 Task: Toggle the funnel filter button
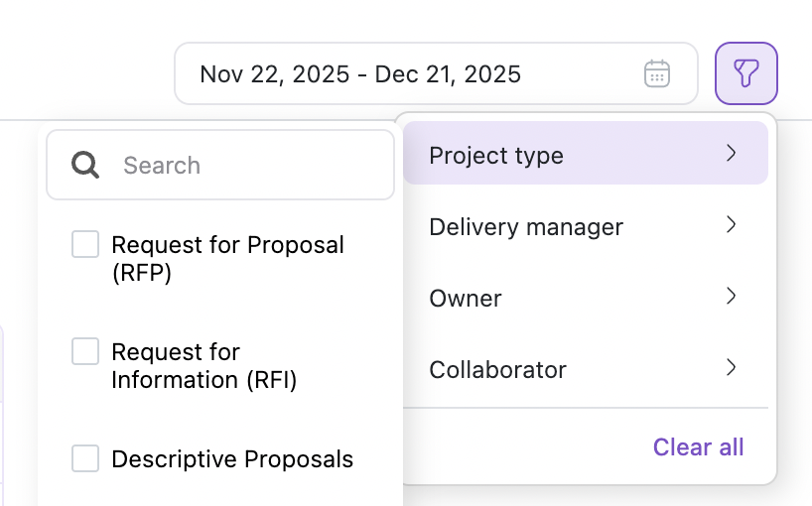pyautogui.click(x=745, y=73)
